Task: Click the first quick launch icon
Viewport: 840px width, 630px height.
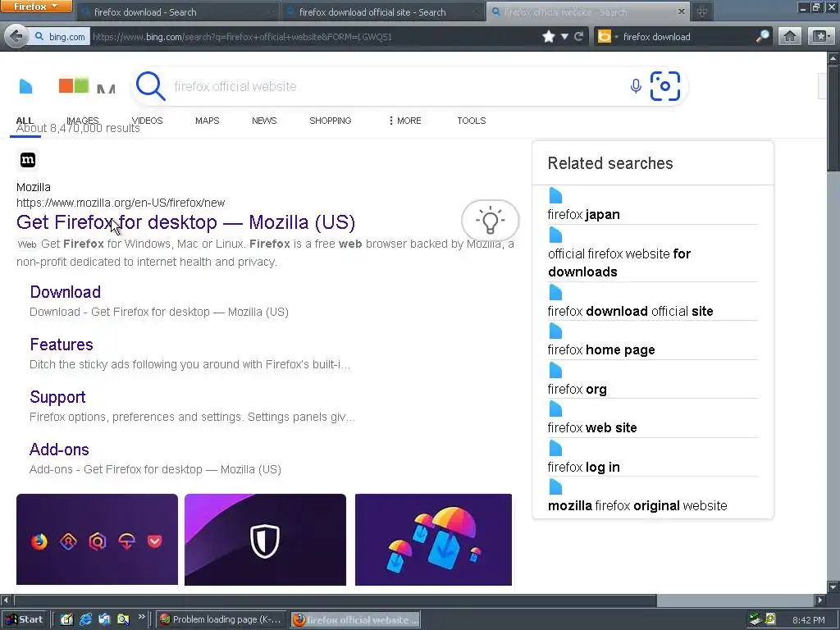Action: [66, 619]
